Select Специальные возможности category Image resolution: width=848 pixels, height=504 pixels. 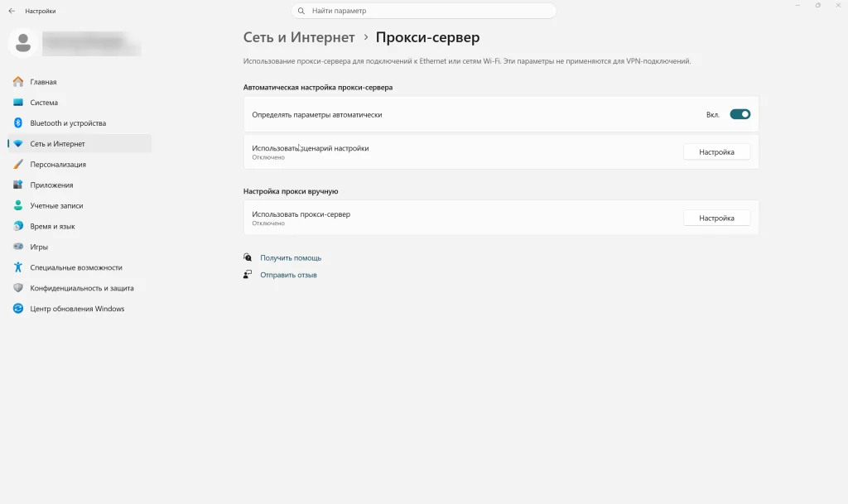coord(79,266)
